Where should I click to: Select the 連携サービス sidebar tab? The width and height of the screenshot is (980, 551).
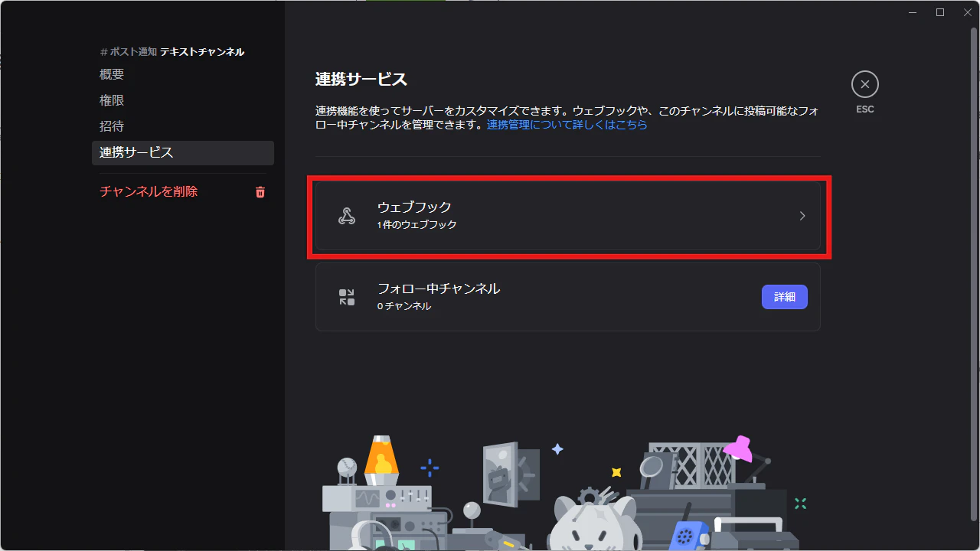(183, 152)
